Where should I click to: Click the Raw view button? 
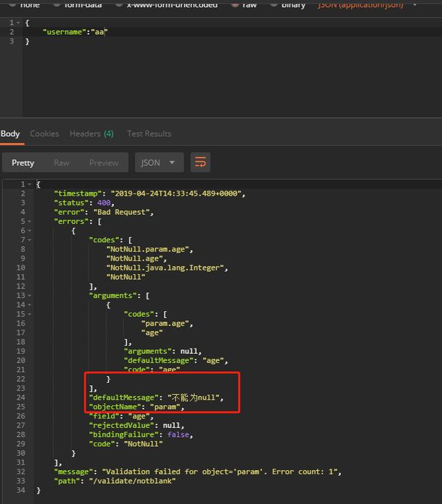[61, 162]
